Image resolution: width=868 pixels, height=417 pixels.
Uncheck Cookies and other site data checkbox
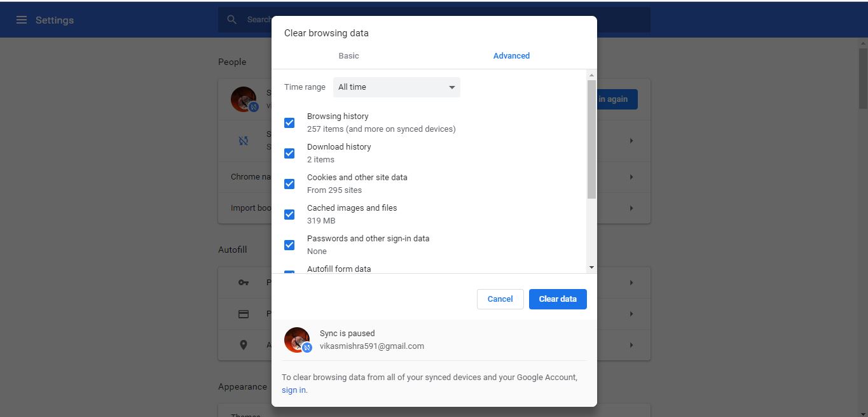coord(289,184)
